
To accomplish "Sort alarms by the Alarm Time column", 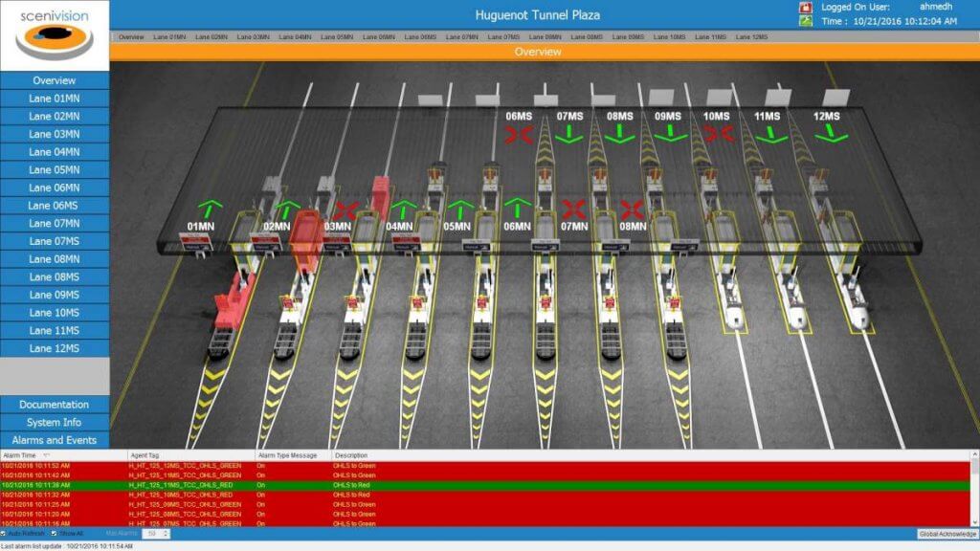I will (x=64, y=455).
